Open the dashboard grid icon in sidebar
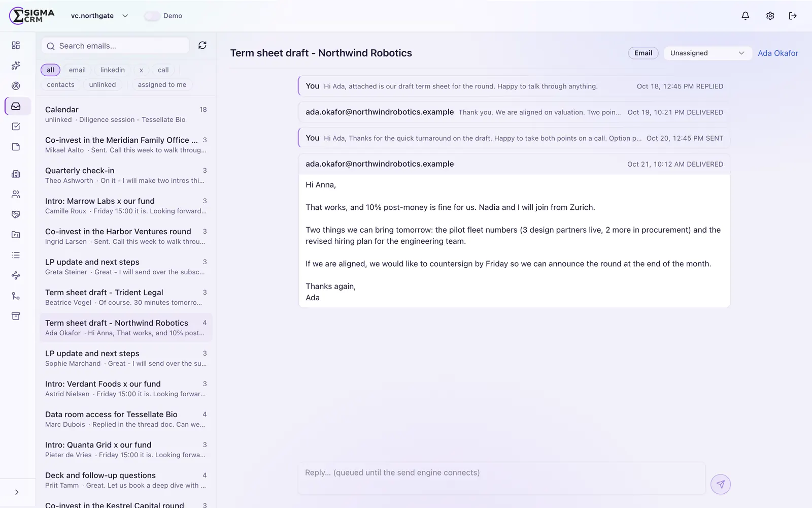812x508 pixels. [x=16, y=45]
